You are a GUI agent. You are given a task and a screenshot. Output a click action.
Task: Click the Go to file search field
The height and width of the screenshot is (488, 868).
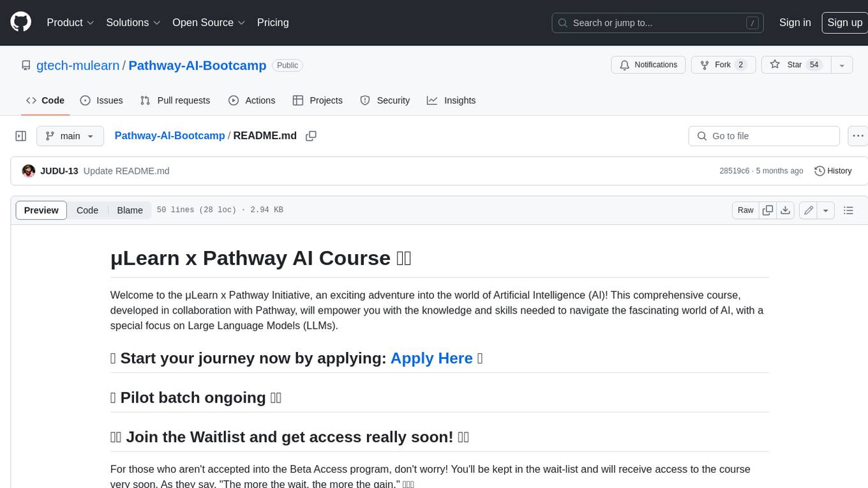pyautogui.click(x=764, y=136)
